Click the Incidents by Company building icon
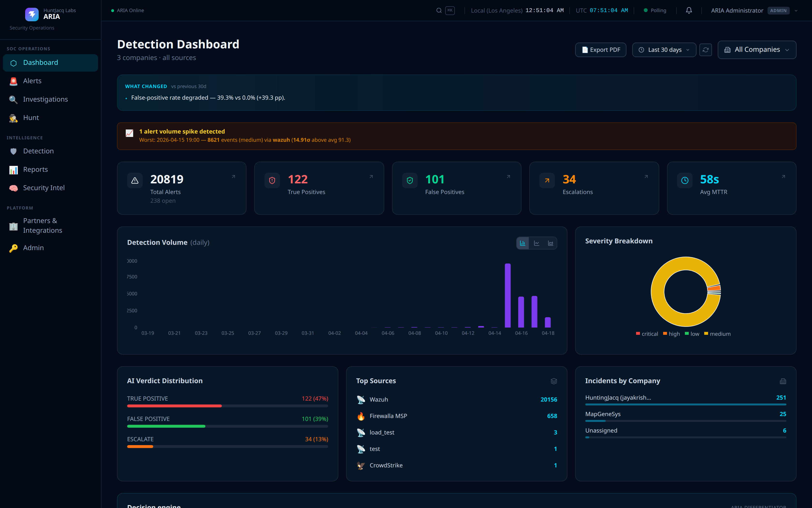The width and height of the screenshot is (812, 508). (783, 381)
